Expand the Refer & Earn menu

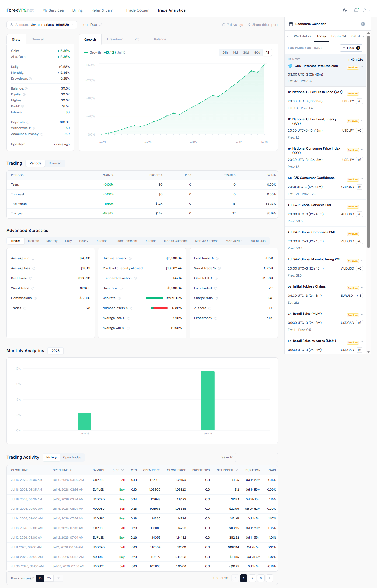pyautogui.click(x=104, y=10)
